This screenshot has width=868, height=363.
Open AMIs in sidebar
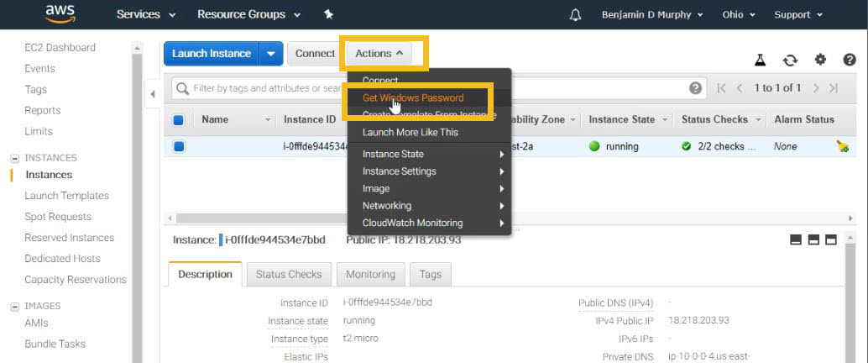click(x=37, y=323)
